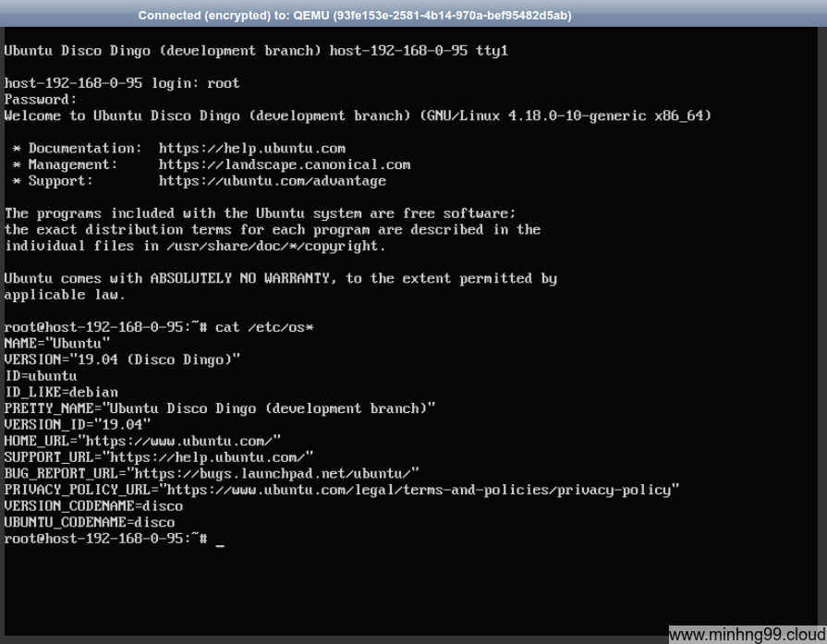Image resolution: width=827 pixels, height=644 pixels.
Task: Click the 'Password:' prompt line
Action: click(x=41, y=100)
